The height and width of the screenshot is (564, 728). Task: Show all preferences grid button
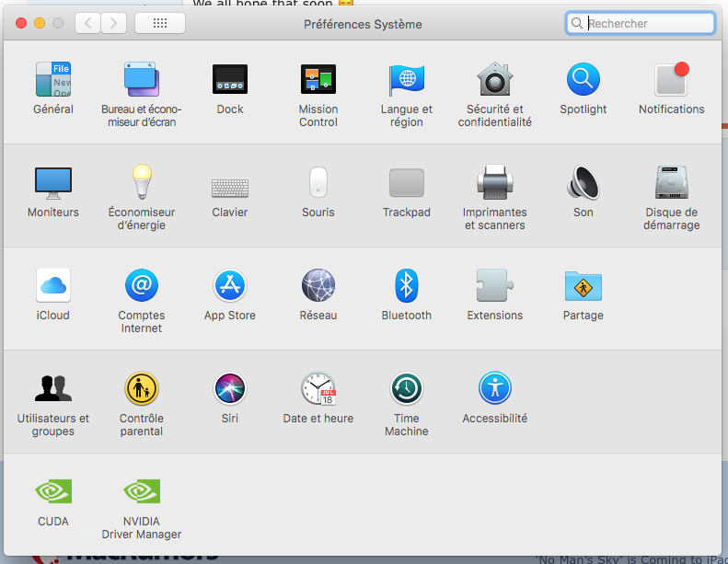click(x=160, y=23)
